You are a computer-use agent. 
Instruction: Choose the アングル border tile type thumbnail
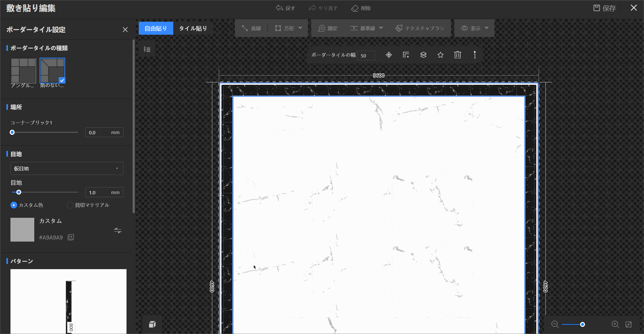click(x=23, y=70)
